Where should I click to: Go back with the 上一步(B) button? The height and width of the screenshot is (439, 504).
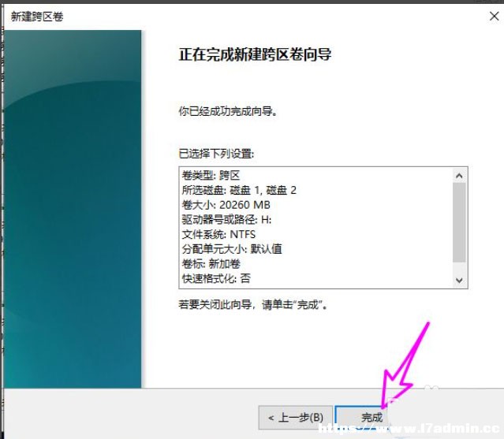coord(296,417)
